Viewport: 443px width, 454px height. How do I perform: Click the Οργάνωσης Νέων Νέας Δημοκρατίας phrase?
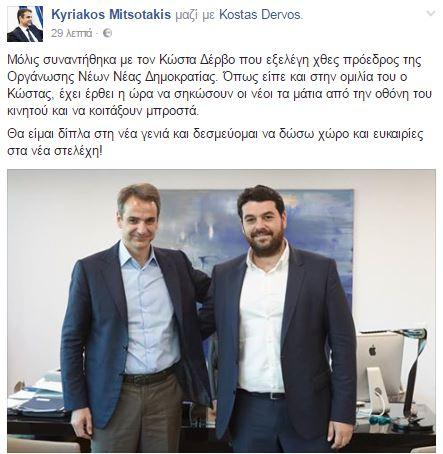[x=112, y=77]
